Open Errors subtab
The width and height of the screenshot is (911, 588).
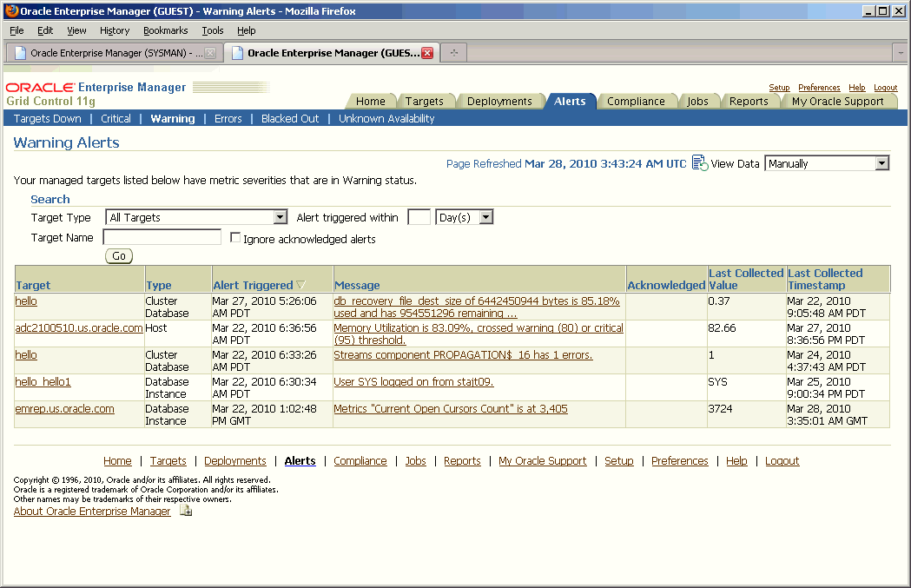[x=228, y=118]
